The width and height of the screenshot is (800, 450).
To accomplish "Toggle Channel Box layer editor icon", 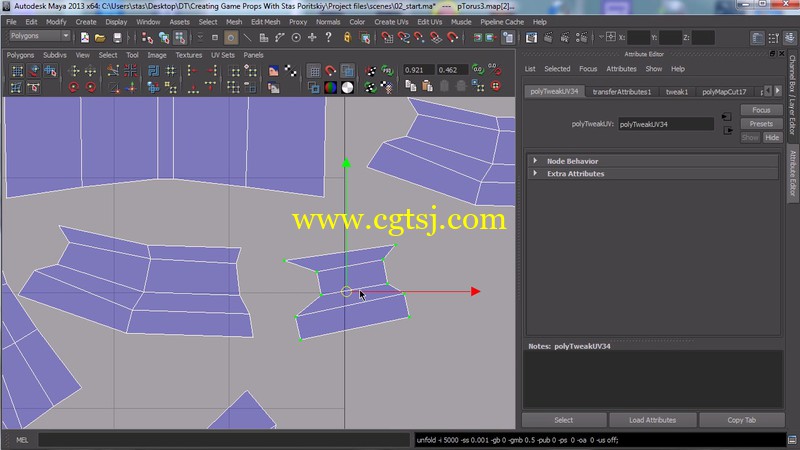I will click(790, 38).
